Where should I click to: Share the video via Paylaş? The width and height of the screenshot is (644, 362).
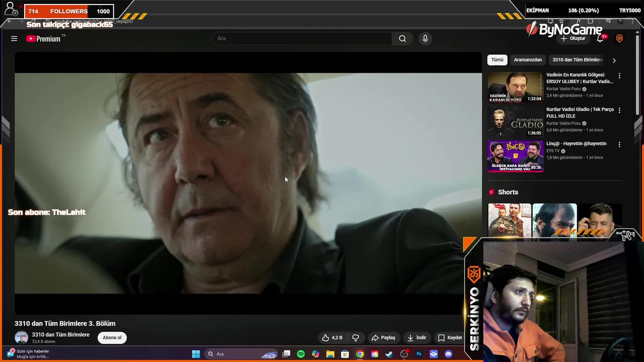point(383,338)
